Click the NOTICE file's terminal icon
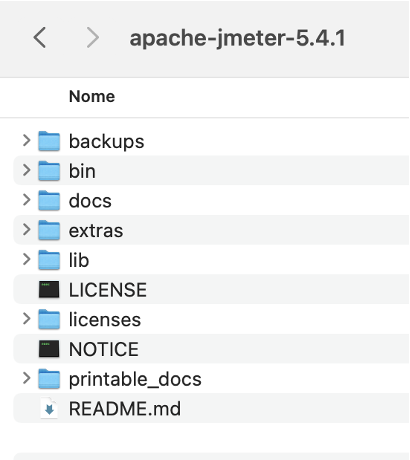This screenshot has width=410, height=460. click(49, 349)
